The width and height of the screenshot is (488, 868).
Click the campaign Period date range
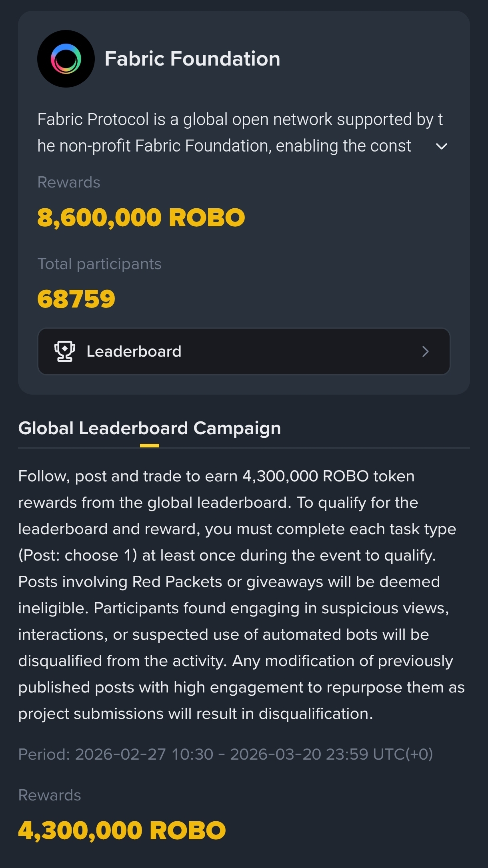click(x=226, y=754)
